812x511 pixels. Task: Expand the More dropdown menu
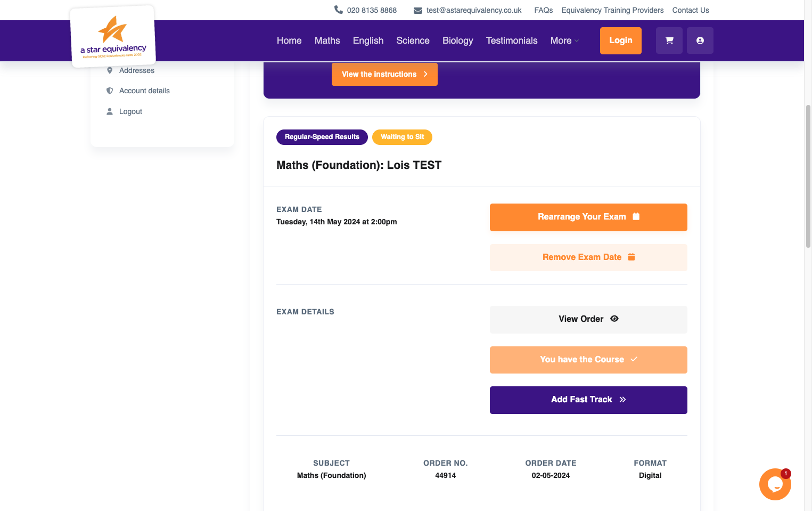[564, 40]
